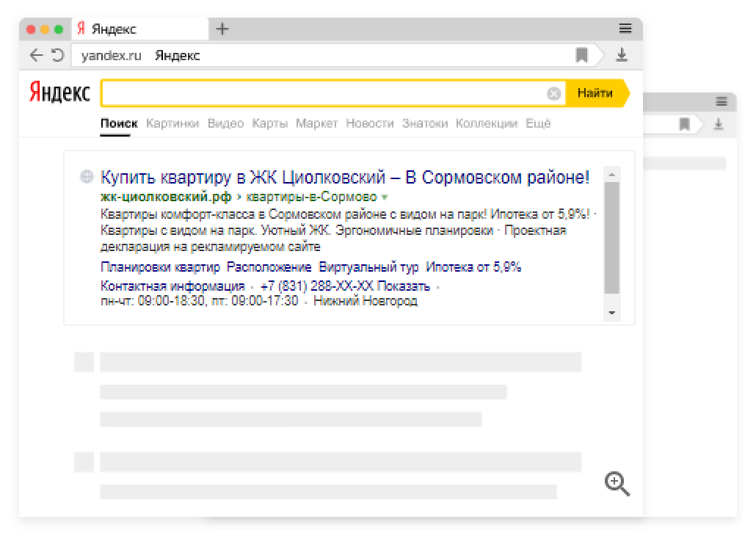Click the grey scrollbar thumb in the ad box

point(612,238)
